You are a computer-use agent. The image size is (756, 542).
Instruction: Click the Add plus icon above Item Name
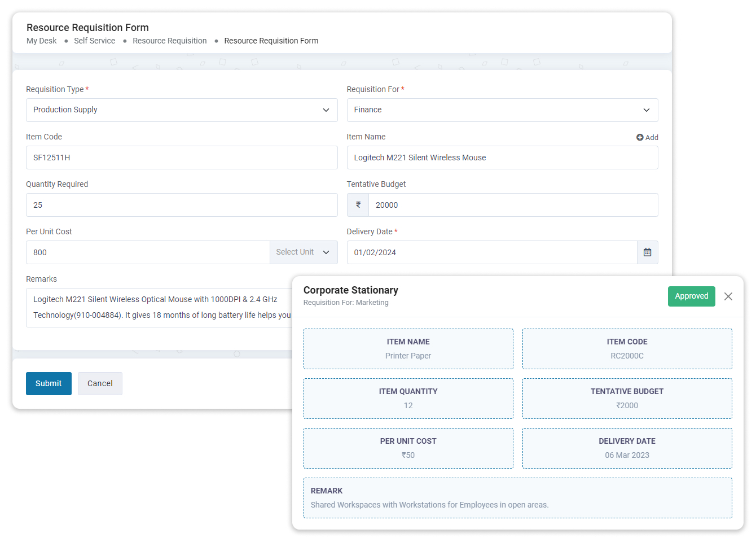click(640, 137)
